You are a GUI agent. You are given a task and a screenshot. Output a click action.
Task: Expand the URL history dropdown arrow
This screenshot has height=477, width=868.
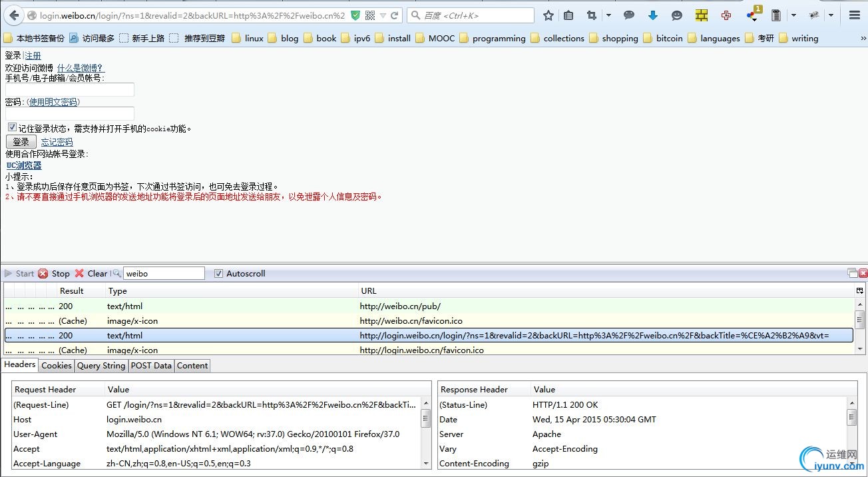(x=383, y=15)
